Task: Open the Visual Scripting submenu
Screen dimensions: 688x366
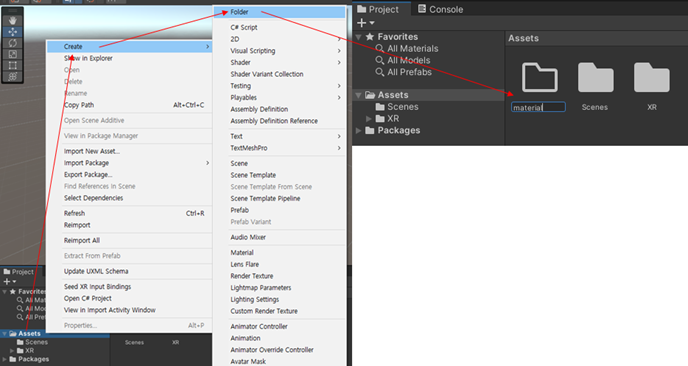Action: 280,50
